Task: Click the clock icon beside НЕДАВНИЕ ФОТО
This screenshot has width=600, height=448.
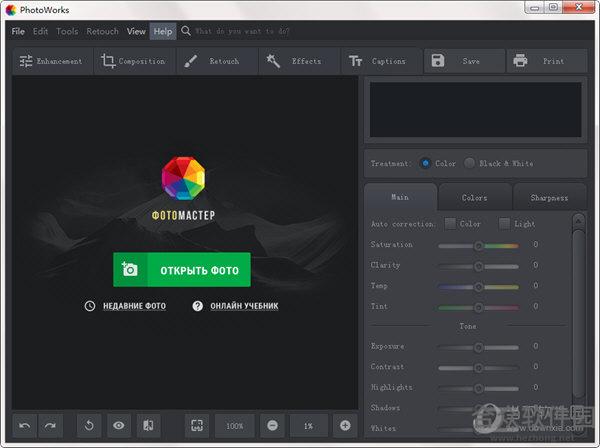Action: [90, 306]
